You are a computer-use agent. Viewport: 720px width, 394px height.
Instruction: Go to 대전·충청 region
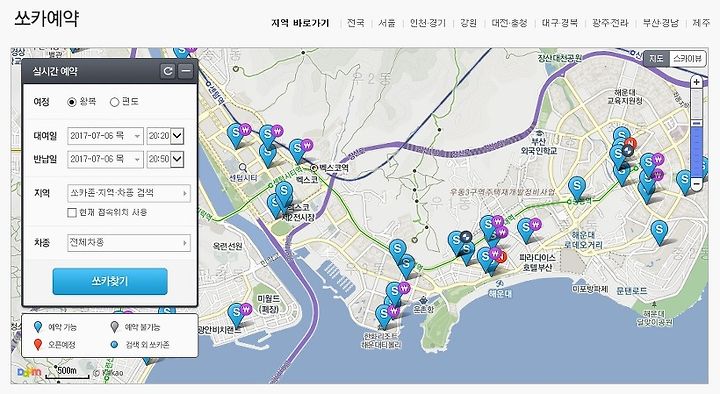(x=510, y=23)
